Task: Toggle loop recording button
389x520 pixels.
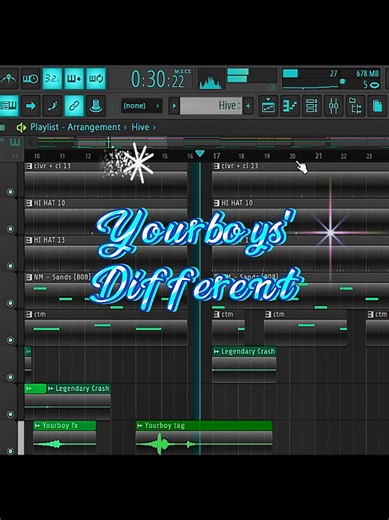Action: pos(96,79)
